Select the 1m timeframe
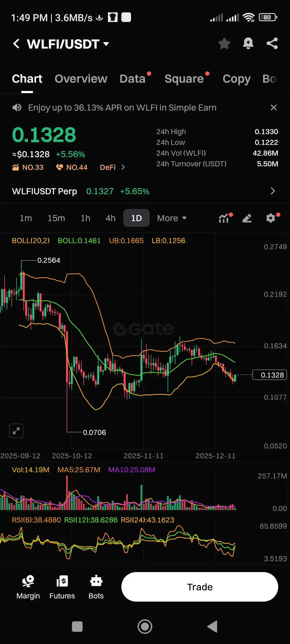Screen dimensions: 290x644 point(26,218)
